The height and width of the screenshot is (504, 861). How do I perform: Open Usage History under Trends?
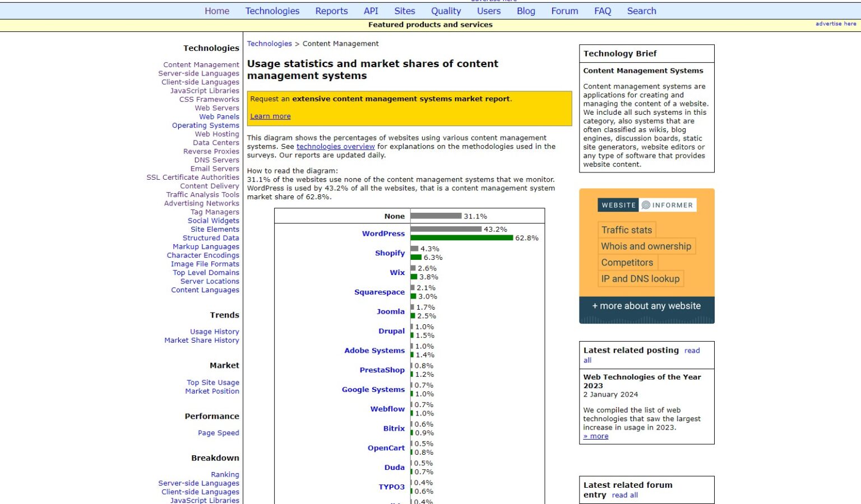point(214,332)
